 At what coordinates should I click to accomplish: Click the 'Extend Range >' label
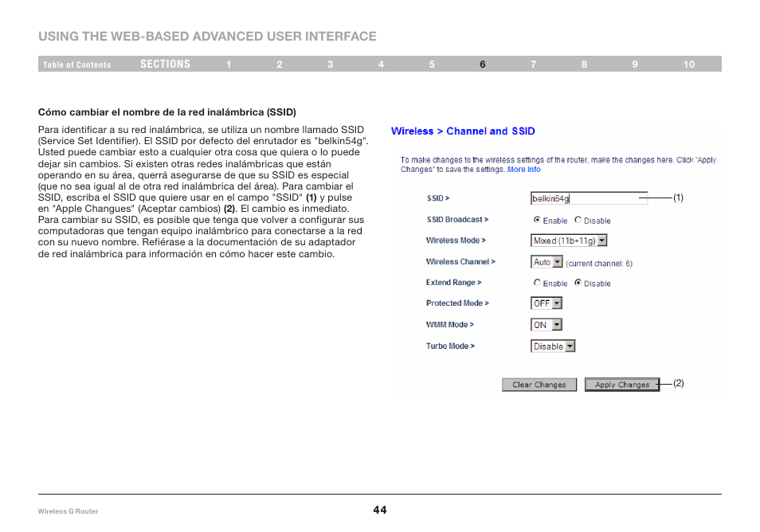click(x=453, y=283)
